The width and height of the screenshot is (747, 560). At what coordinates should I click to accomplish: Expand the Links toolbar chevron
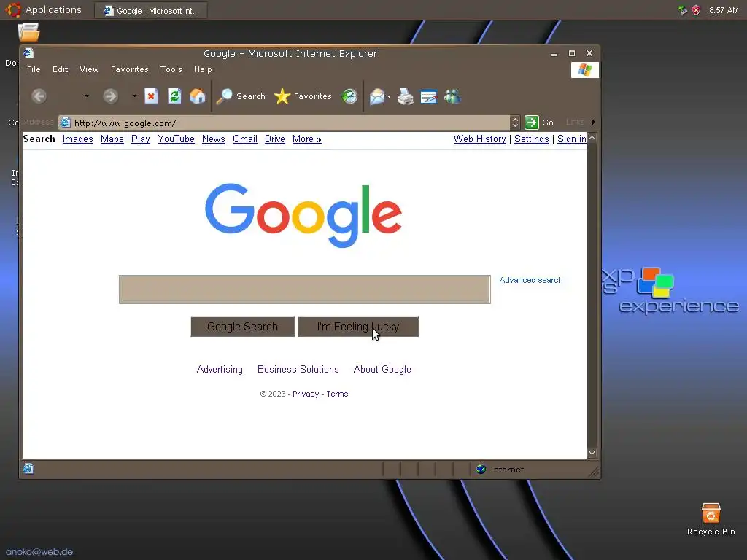pos(593,122)
